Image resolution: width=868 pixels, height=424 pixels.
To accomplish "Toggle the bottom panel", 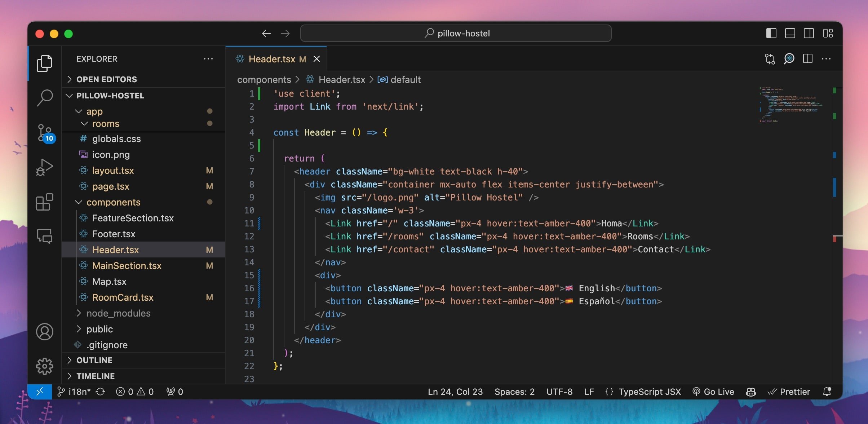I will [x=790, y=34].
